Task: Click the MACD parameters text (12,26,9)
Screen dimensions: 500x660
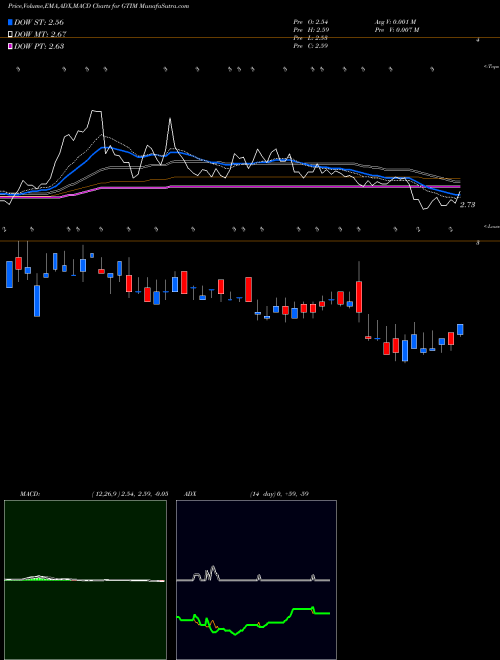Action: (130, 493)
